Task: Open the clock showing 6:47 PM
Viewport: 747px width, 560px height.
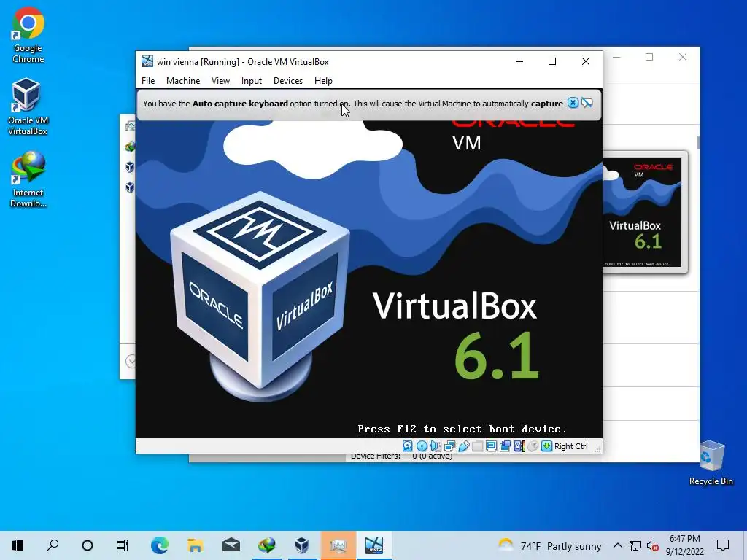Action: (x=684, y=545)
